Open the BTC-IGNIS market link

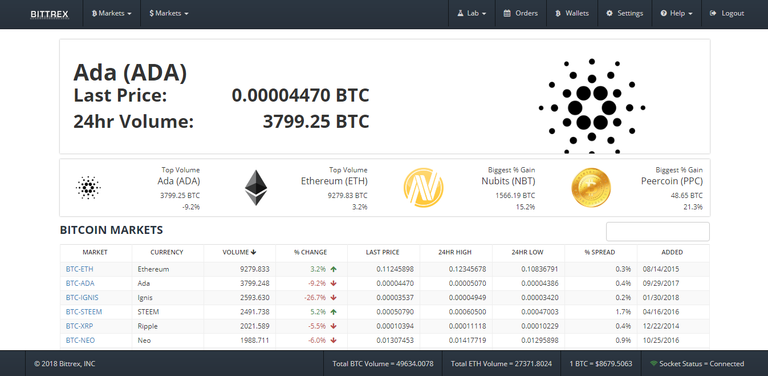click(82, 298)
